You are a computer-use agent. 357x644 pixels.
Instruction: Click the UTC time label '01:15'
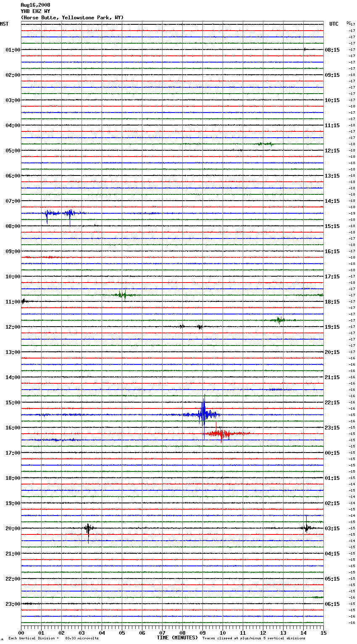click(x=332, y=478)
